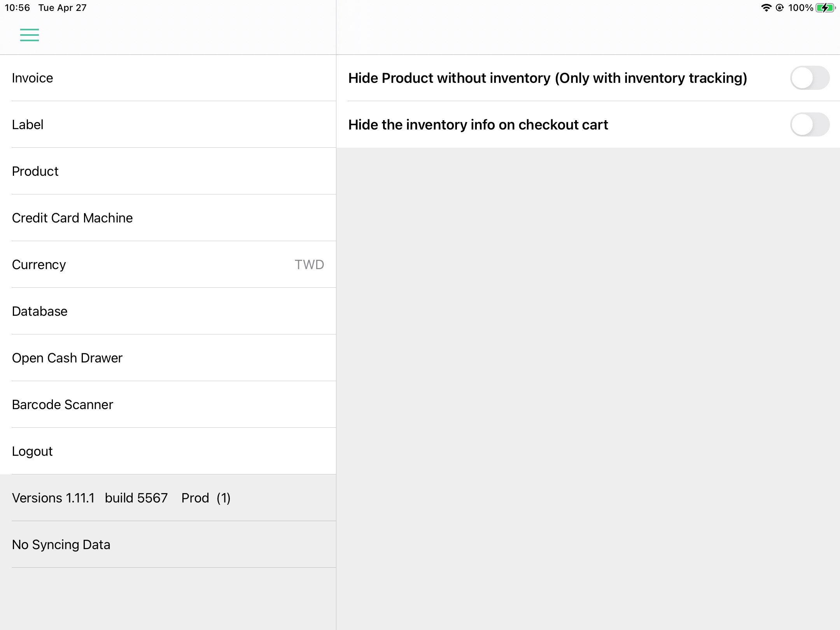840x630 pixels.
Task: Tap the orientation lock status icon
Action: 779,8
